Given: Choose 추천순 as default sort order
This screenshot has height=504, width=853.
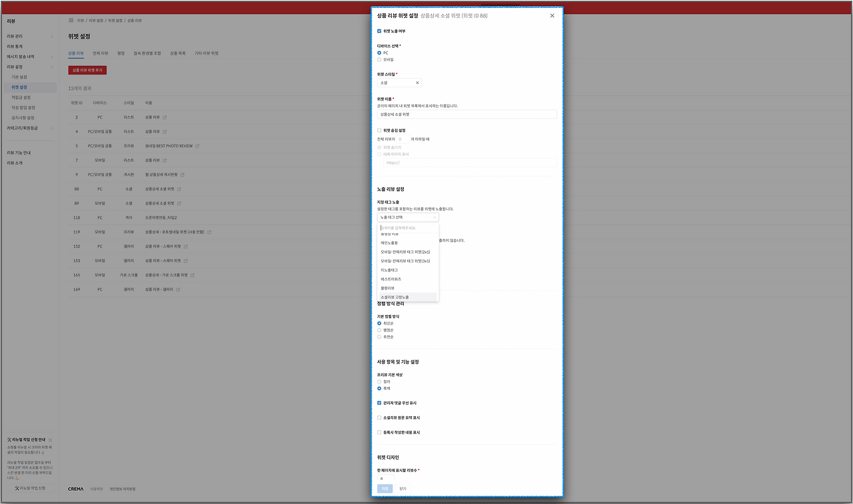Looking at the screenshot, I should tap(379, 337).
